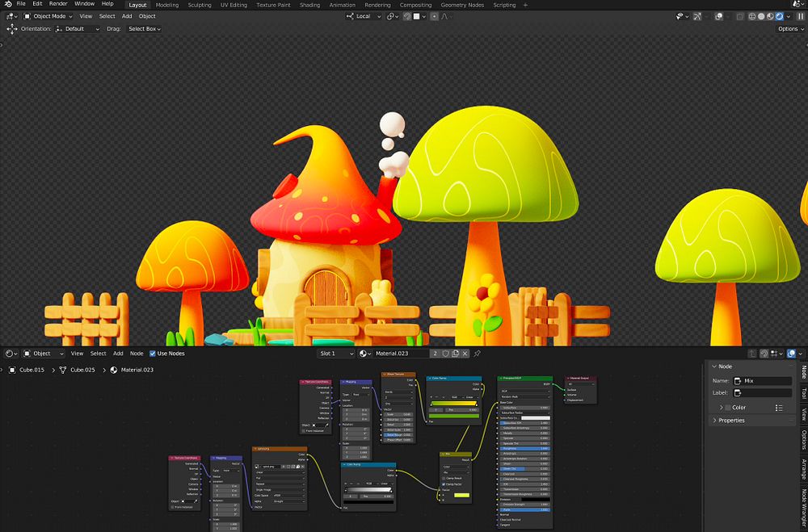Open the Slot 1 dropdown
The height and width of the screenshot is (532, 808).
click(335, 354)
